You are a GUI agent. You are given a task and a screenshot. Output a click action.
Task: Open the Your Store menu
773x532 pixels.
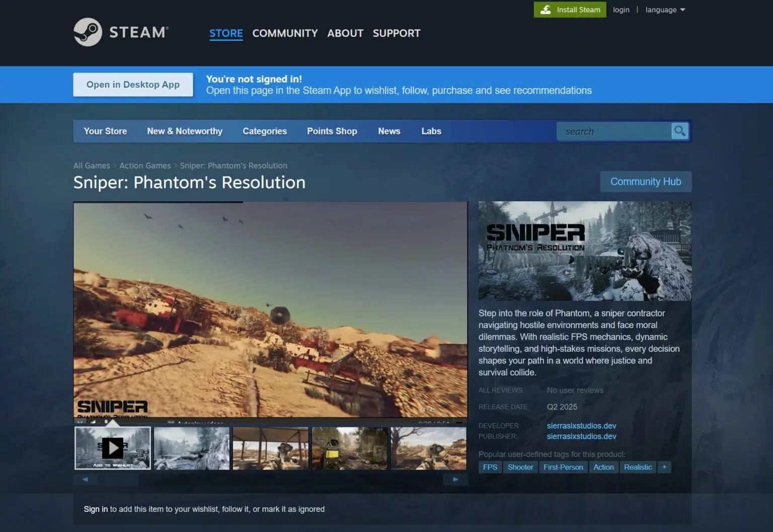click(x=105, y=131)
